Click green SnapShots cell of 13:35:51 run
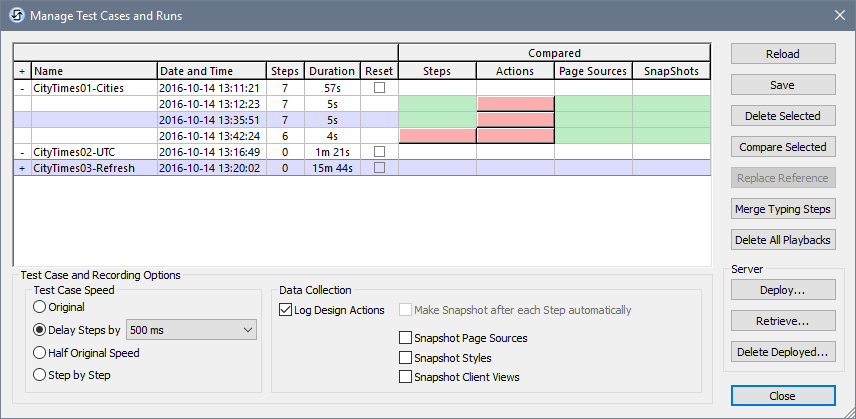 click(671, 120)
